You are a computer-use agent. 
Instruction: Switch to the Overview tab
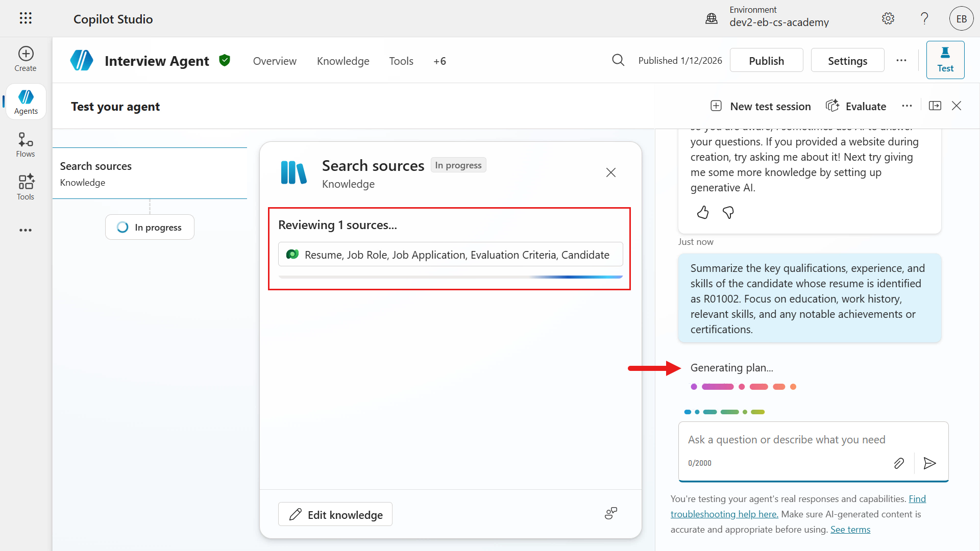[275, 61]
